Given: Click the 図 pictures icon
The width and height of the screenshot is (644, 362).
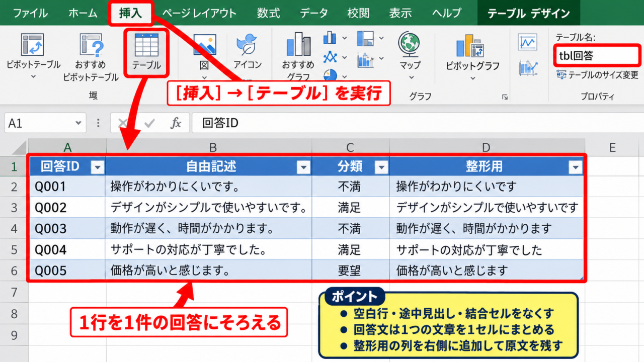Looking at the screenshot, I should (204, 45).
